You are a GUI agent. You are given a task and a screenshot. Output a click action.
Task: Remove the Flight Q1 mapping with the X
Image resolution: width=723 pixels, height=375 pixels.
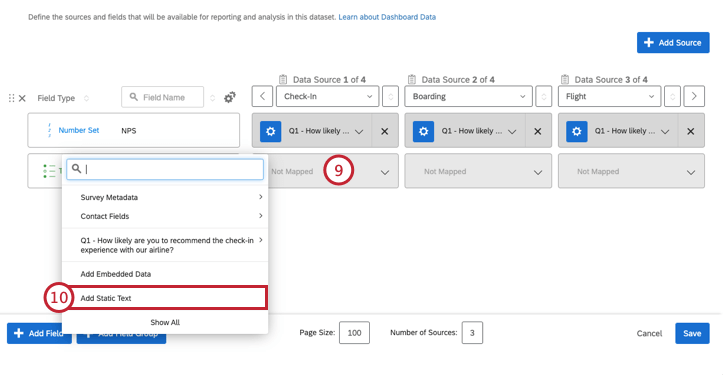pos(690,131)
